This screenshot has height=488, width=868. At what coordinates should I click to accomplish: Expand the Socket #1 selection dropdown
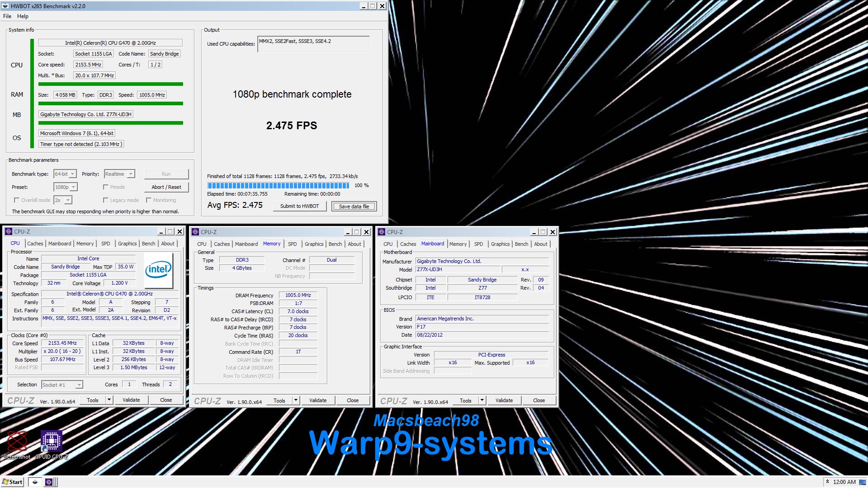pos(79,385)
